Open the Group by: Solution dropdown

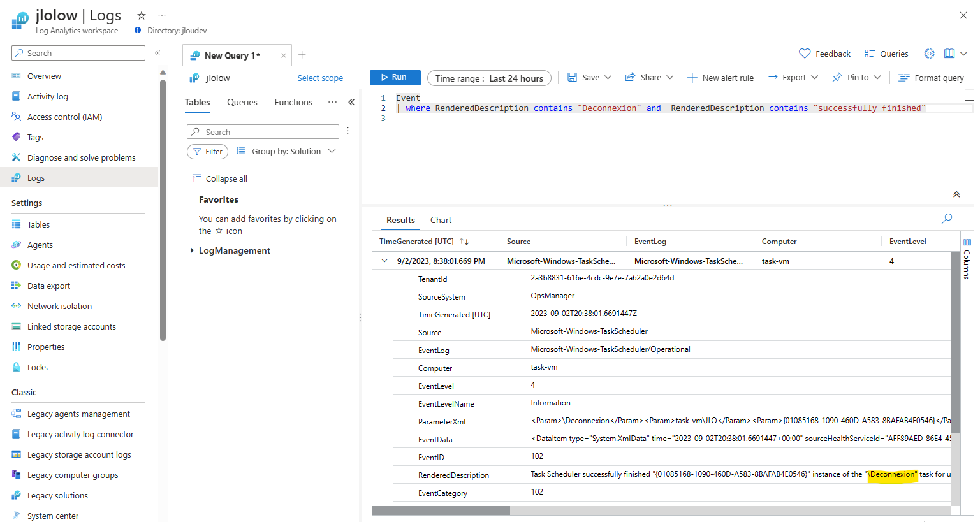[286, 151]
